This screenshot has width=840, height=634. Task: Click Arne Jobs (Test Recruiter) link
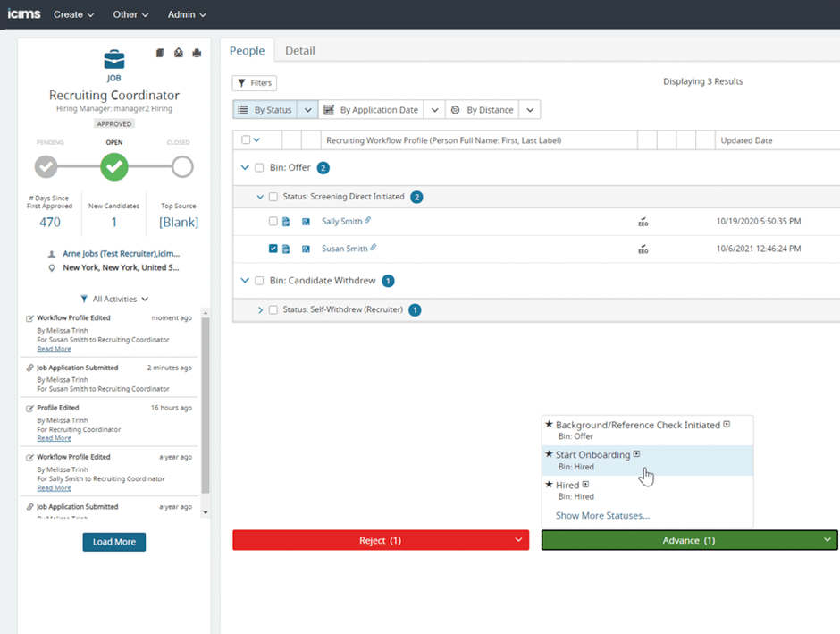121,253
